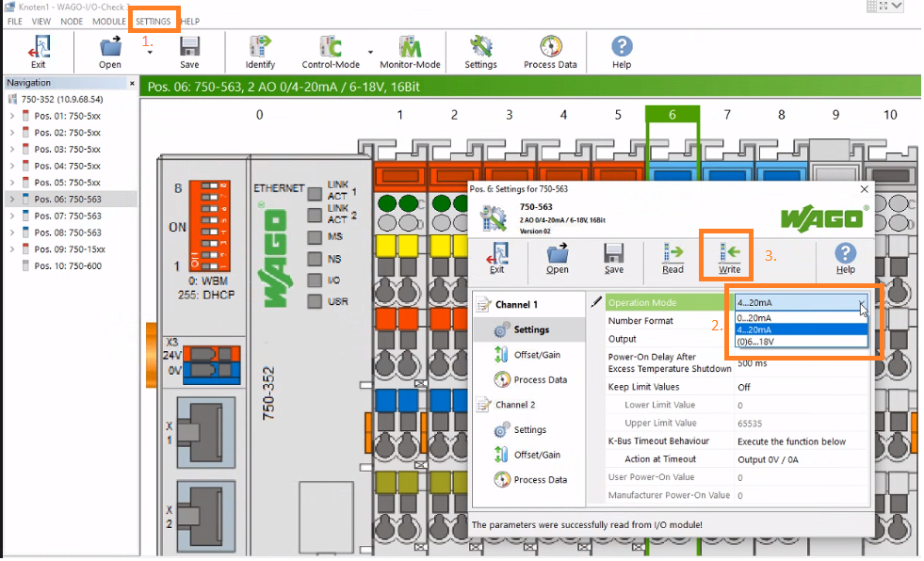The image size is (924, 561).
Task: Select node 750-352 (10.9.68.54) in Navigation
Action: tap(62, 100)
